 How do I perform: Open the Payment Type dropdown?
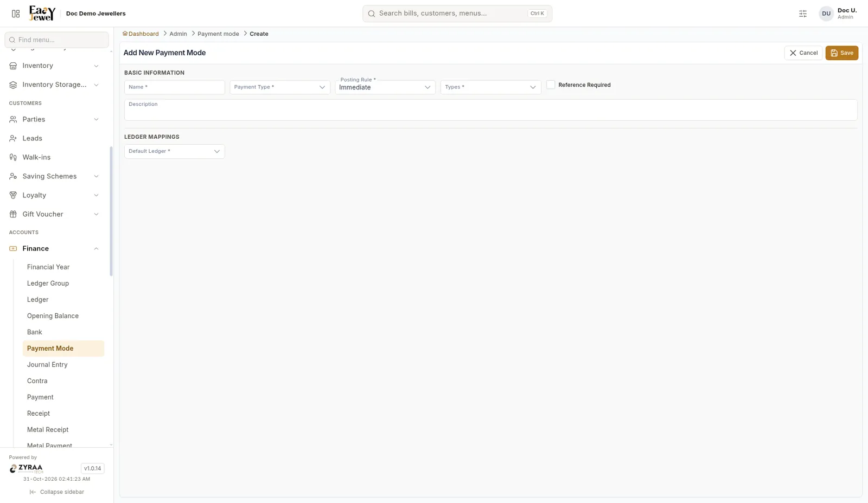(280, 87)
